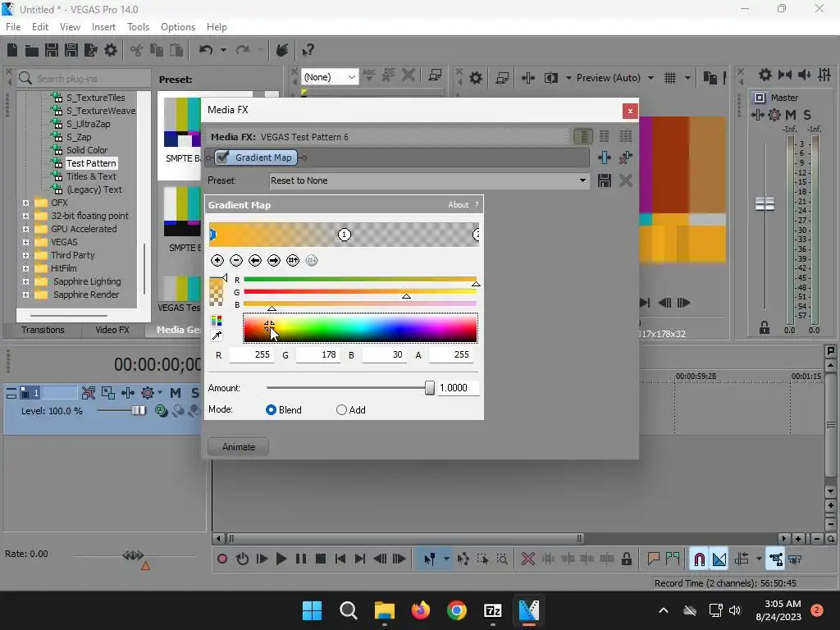Viewport: 840px width, 630px height.
Task: Add a gradient control point
Action: [x=217, y=260]
